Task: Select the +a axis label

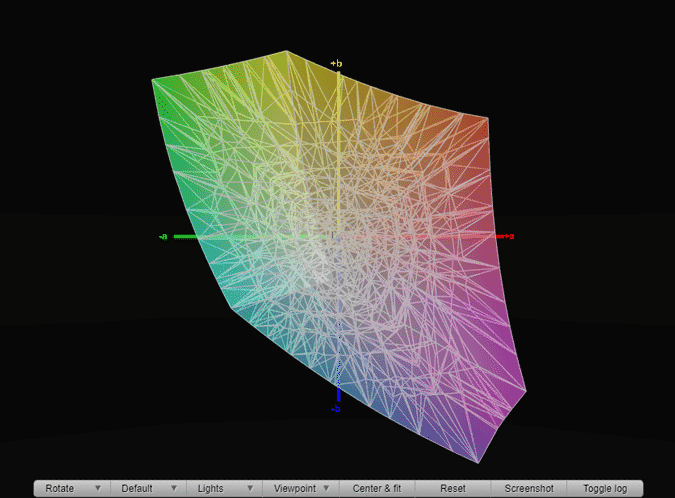Action: [x=509, y=237]
